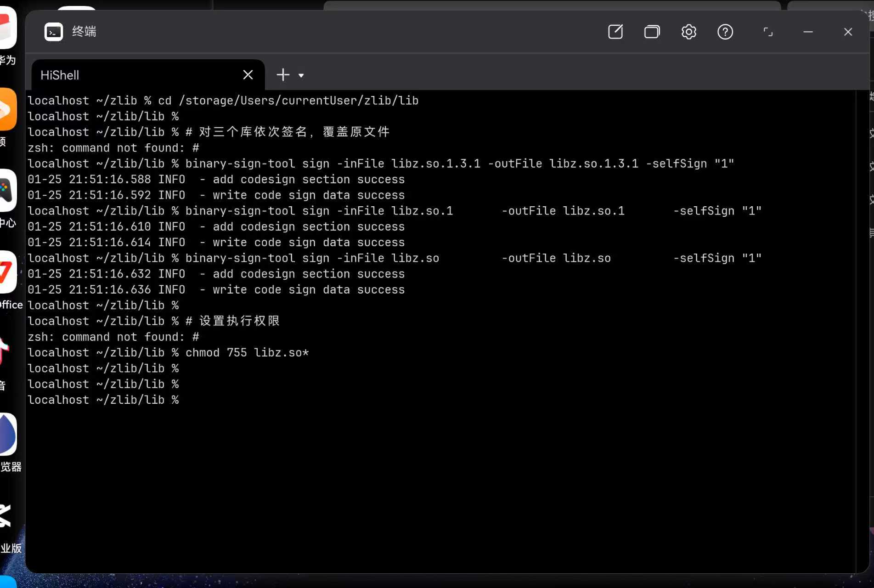Open the help question mark icon
The height and width of the screenshot is (588, 874).
[x=725, y=32]
